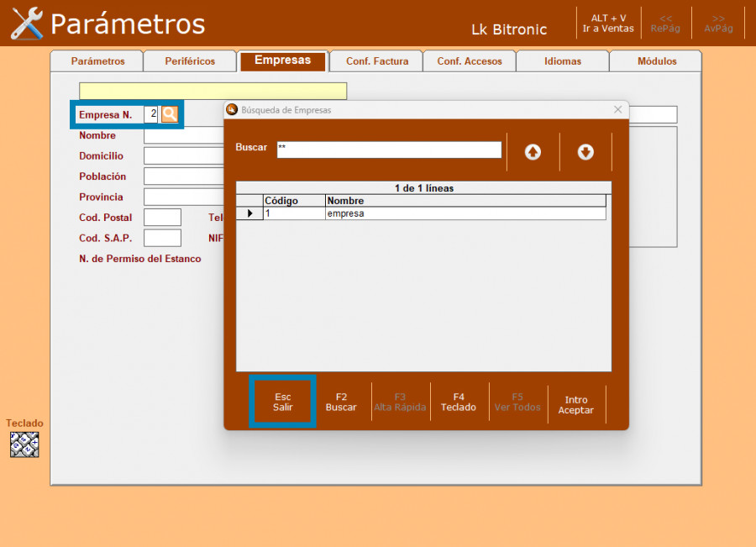Switch to the Parámetros tab
This screenshot has width=756, height=547.
97,61
